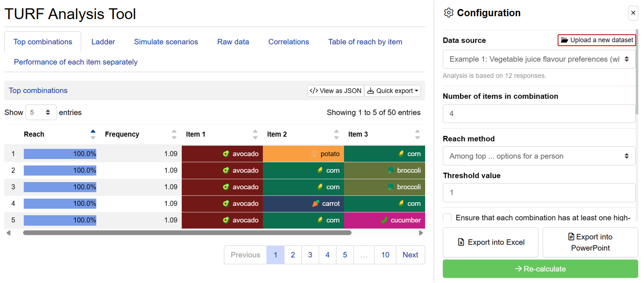
Task: Expand the Quick export dropdown menu
Action: [392, 90]
